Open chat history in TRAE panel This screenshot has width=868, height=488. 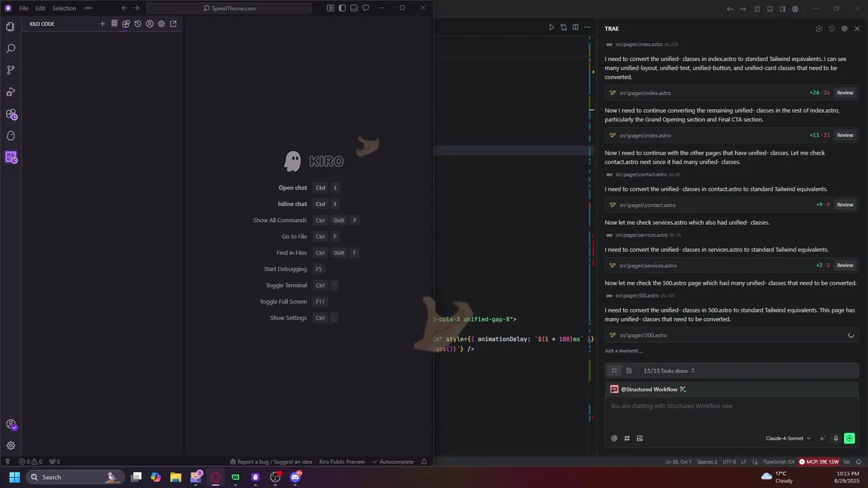(832, 28)
